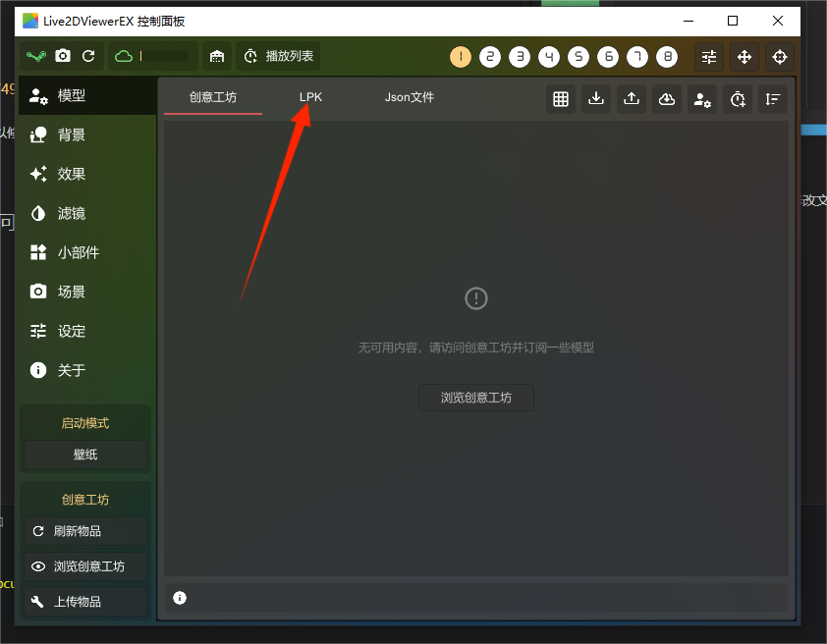The width and height of the screenshot is (827, 644).
Task: Click the upload export icon
Action: pyautogui.click(x=632, y=99)
